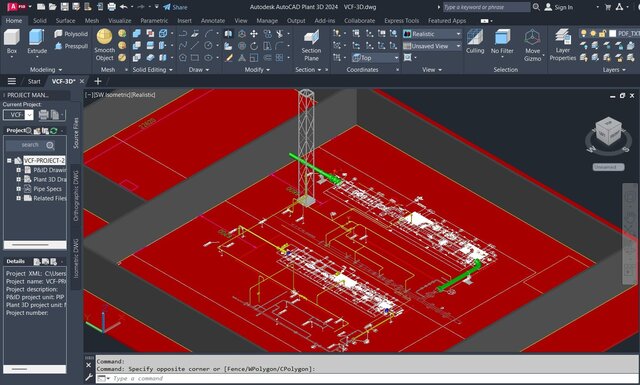Click the project tree horizontal scrollbar
Viewport: 640px width, 385px height.
pos(35,245)
